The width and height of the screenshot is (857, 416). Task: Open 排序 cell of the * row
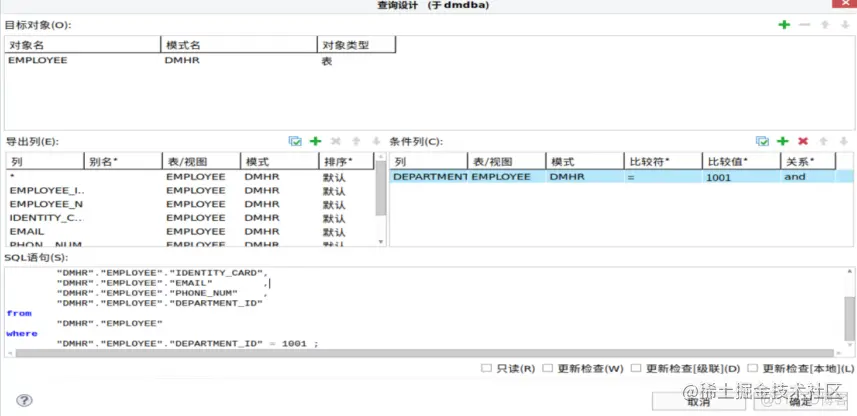pyautogui.click(x=347, y=177)
